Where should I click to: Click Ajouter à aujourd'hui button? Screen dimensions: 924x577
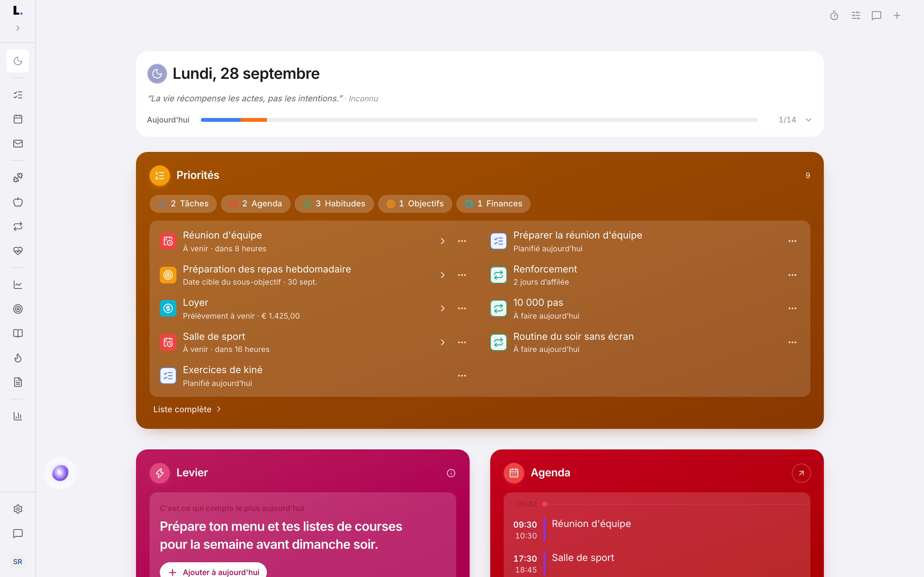pos(213,572)
